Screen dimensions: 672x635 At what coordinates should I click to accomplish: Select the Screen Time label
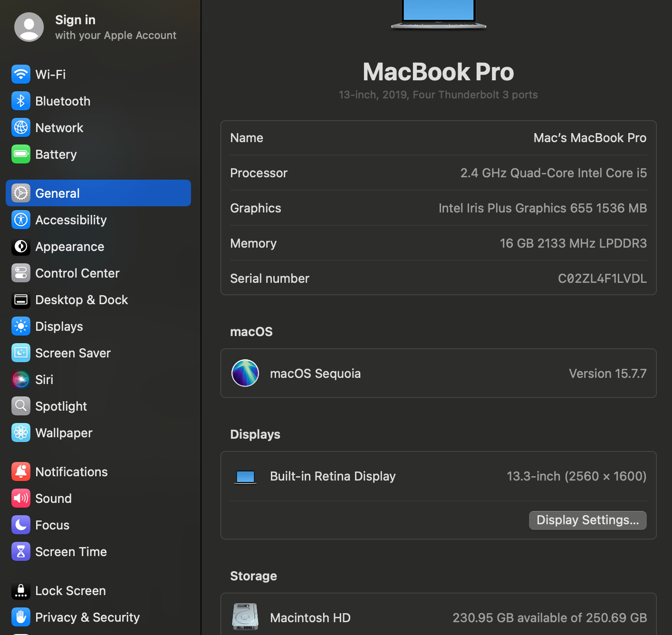point(71,551)
